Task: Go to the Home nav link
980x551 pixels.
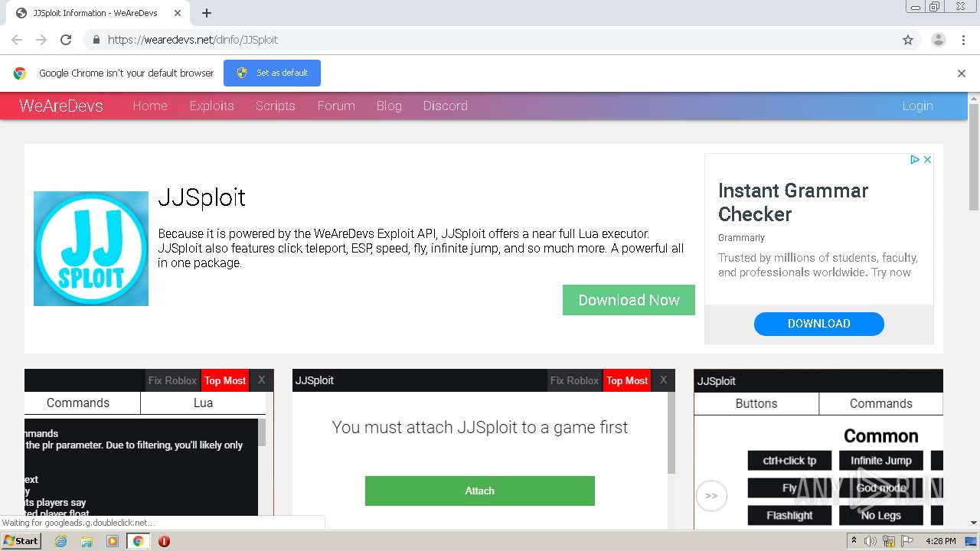Action: (150, 106)
